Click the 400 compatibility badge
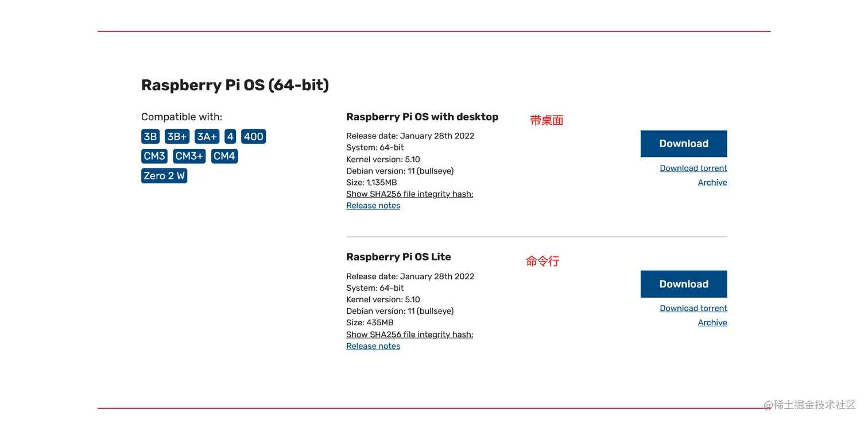This screenshot has height=423, width=868. 253,137
